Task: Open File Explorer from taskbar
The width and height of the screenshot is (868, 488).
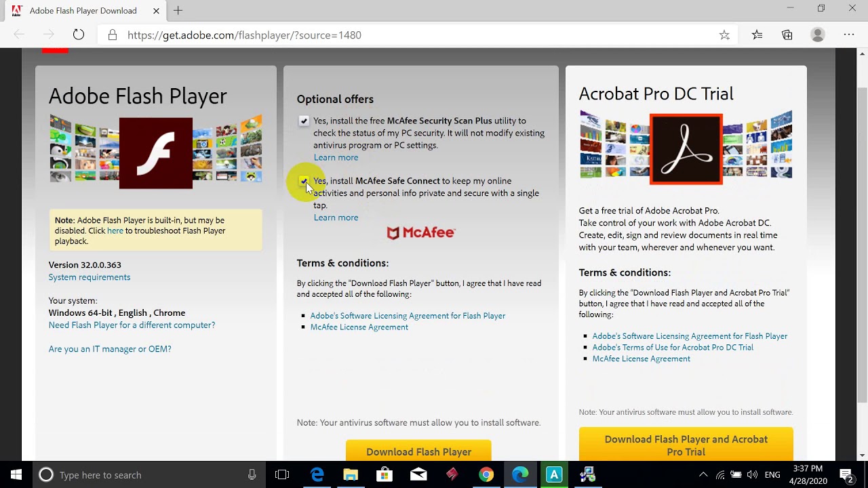Action: tap(351, 474)
